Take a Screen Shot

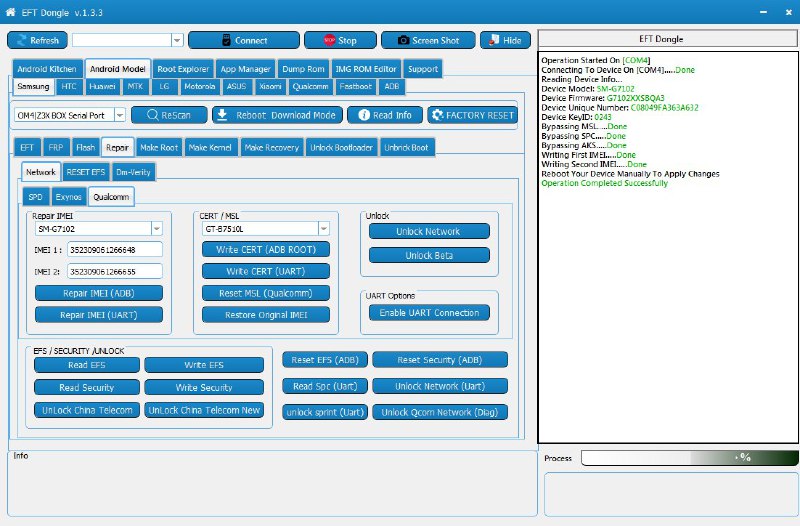click(428, 40)
